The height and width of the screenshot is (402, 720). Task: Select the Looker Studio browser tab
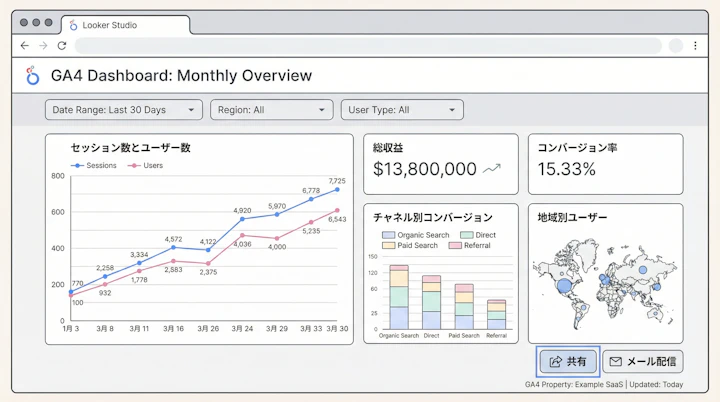coord(125,25)
